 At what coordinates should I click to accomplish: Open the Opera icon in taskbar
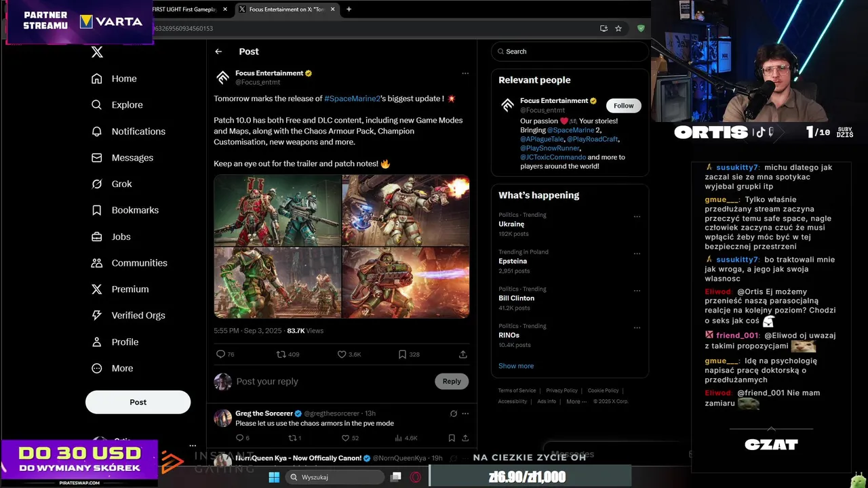(x=416, y=477)
